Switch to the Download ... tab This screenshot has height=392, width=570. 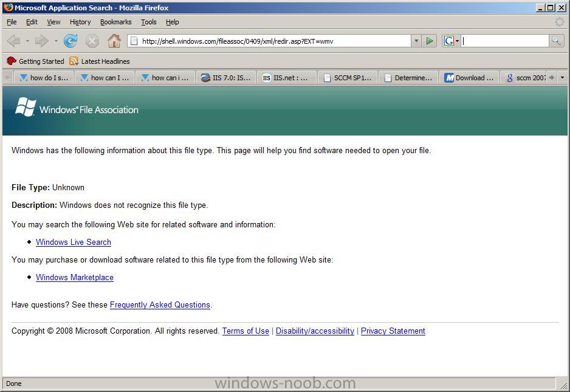469,77
